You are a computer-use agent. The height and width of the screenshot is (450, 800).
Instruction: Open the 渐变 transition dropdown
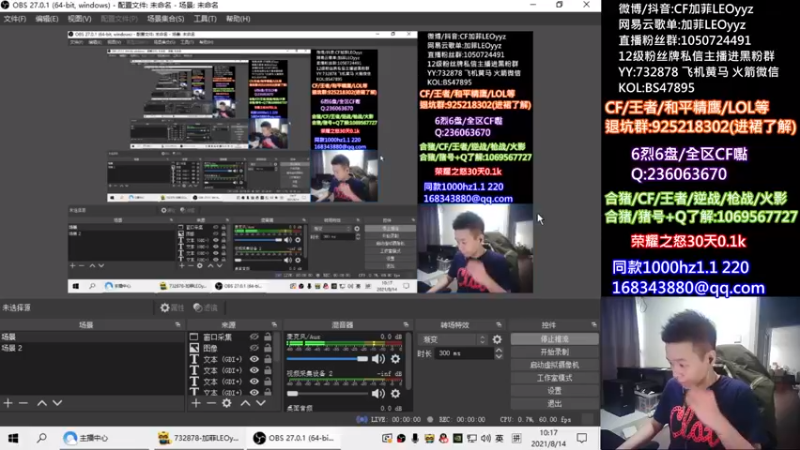[453, 339]
